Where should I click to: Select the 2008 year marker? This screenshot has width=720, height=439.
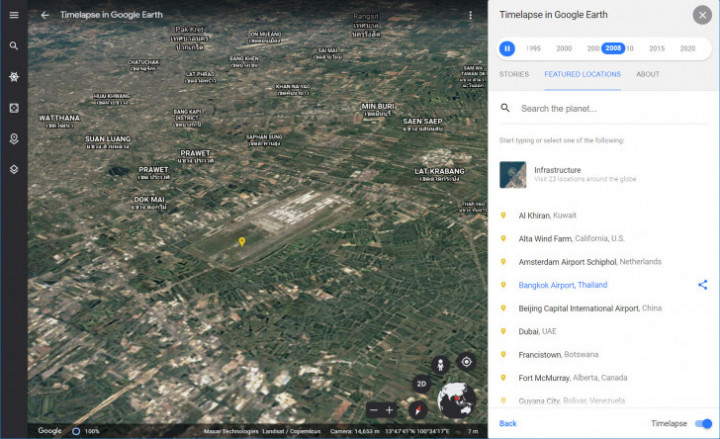point(613,48)
